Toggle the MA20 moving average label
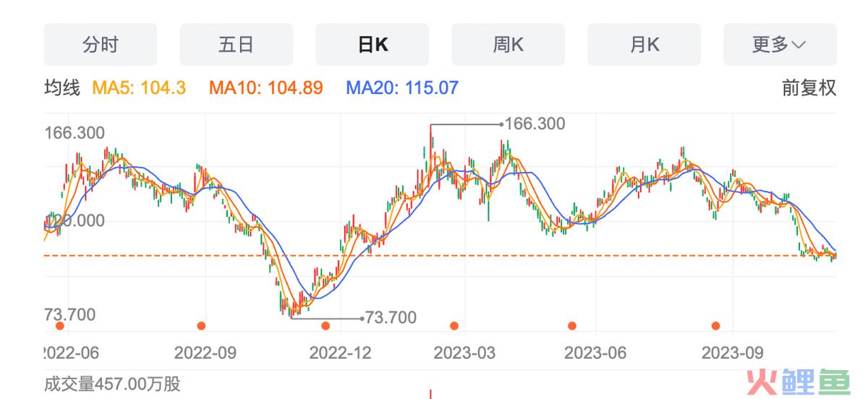Screen dimensions: 868x399 tap(402, 88)
